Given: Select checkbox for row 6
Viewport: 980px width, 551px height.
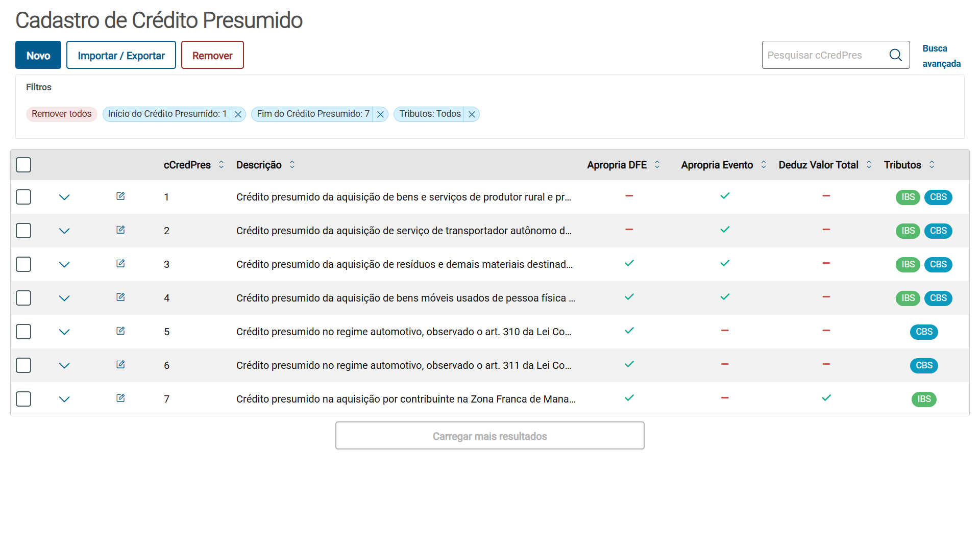Looking at the screenshot, I should tap(23, 365).
